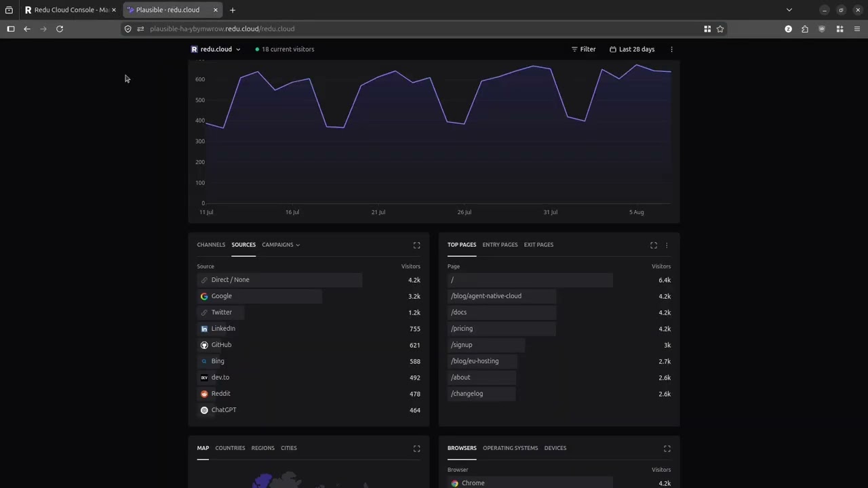
Task: Switch to the Channels tab
Action: (211, 245)
